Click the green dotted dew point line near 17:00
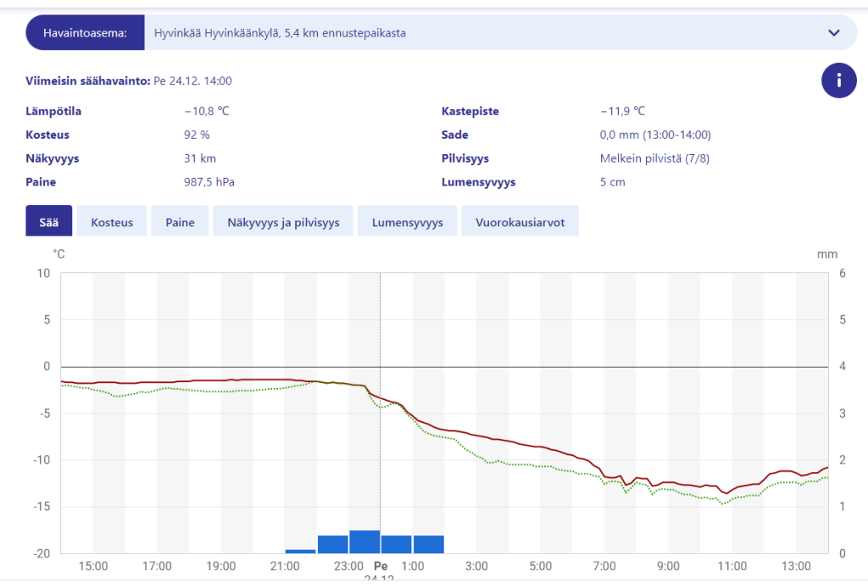This screenshot has height=588, width=868. pos(157,391)
